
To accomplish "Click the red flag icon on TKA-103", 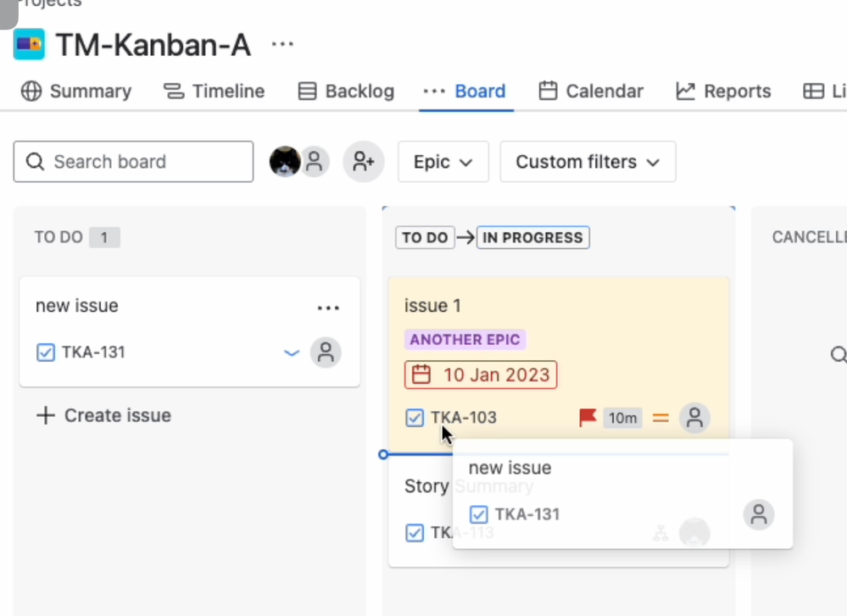I will pos(588,418).
